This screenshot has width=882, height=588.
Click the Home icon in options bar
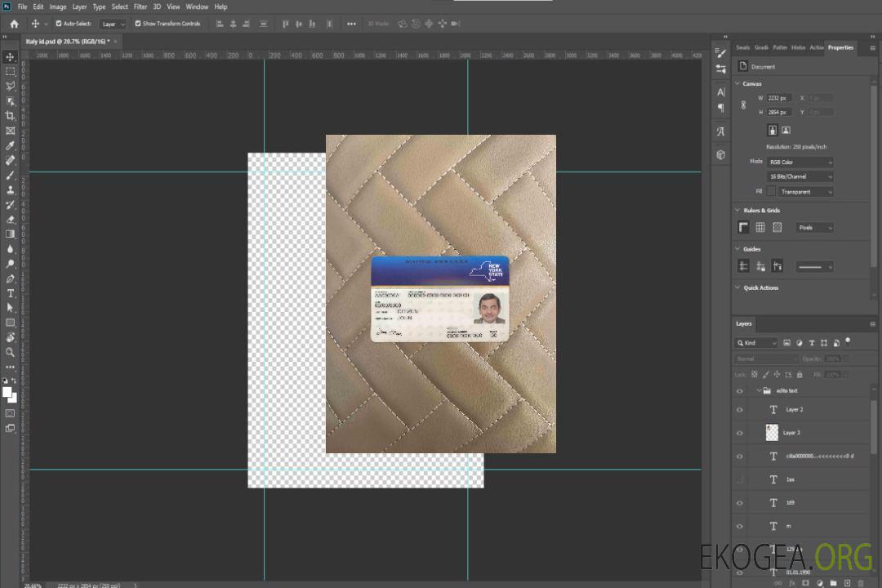(x=14, y=24)
